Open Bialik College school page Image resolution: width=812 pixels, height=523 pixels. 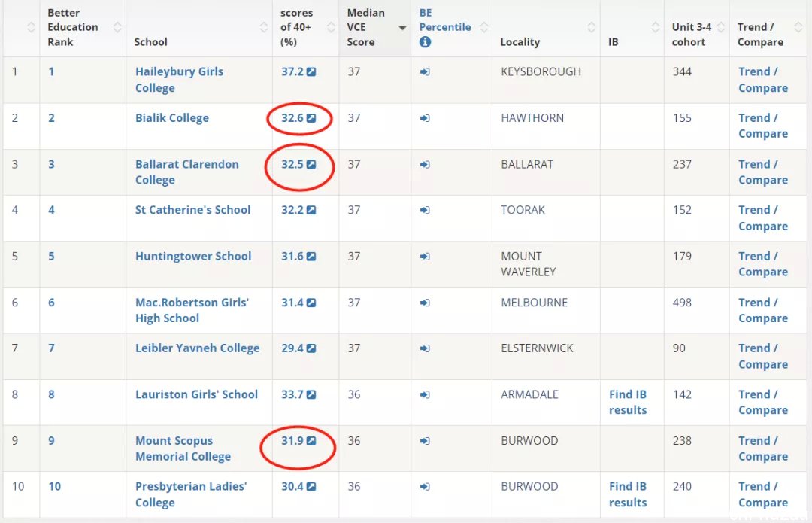point(172,118)
